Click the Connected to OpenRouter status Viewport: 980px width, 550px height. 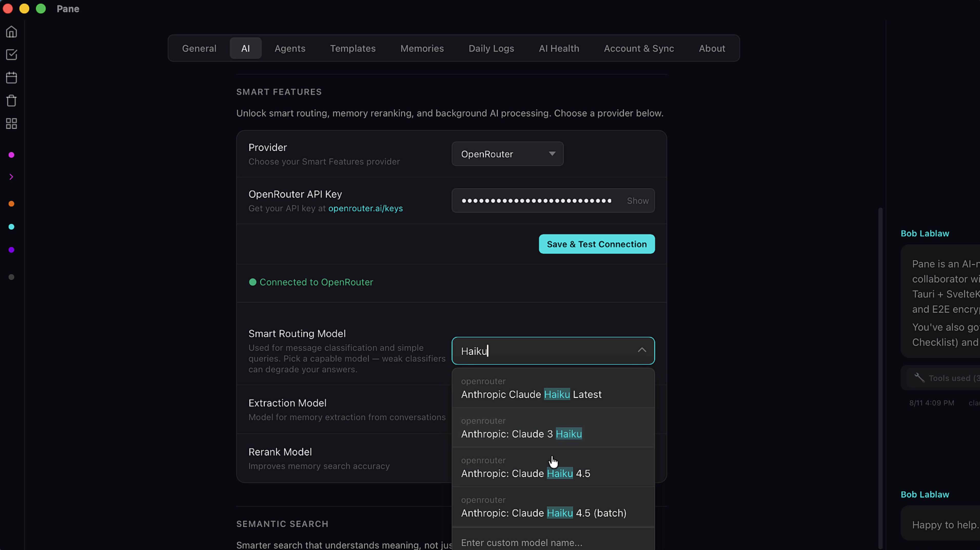pos(311,282)
